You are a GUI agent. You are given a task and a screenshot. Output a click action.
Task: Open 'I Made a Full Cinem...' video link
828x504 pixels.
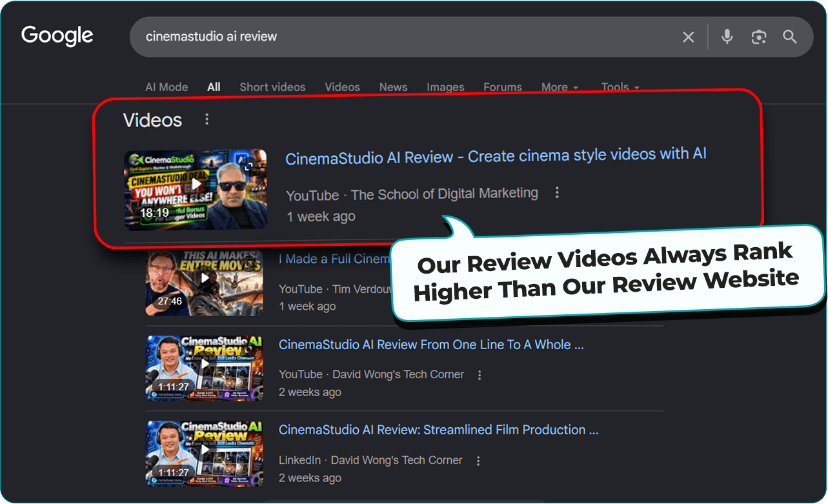pyautogui.click(x=334, y=259)
